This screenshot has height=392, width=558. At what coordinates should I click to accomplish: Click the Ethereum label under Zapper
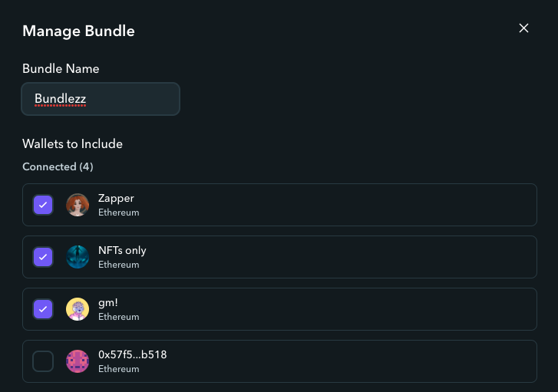click(x=118, y=212)
